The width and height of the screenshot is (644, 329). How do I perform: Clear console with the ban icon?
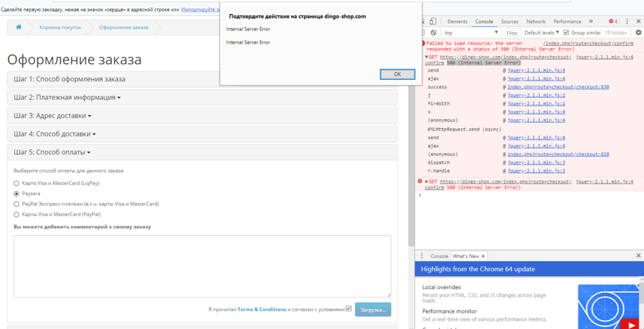pyautogui.click(x=433, y=33)
